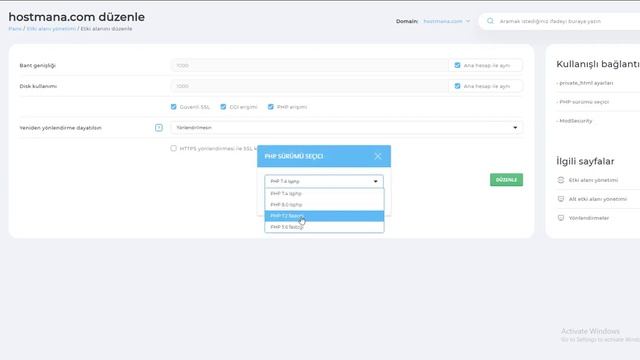Click the 'Kullanışlı bağlantı' heading
640x360 pixels.
click(x=598, y=64)
